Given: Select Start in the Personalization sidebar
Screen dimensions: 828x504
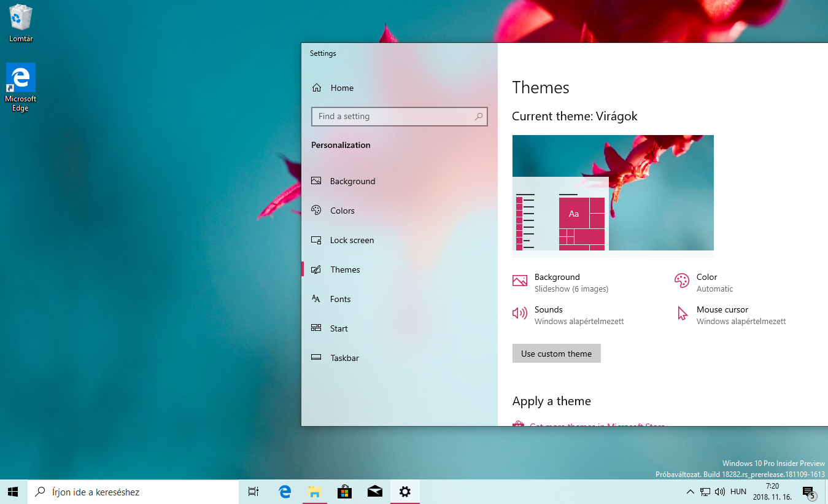Looking at the screenshot, I should (x=338, y=328).
